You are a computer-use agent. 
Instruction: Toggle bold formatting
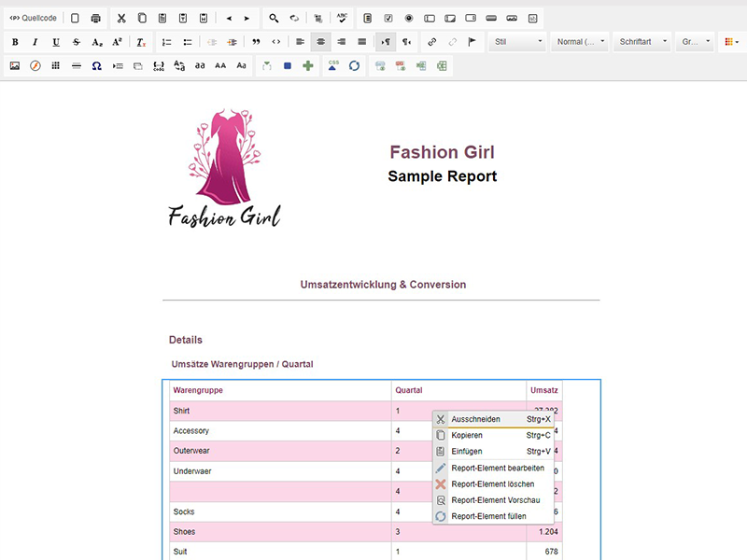point(15,42)
